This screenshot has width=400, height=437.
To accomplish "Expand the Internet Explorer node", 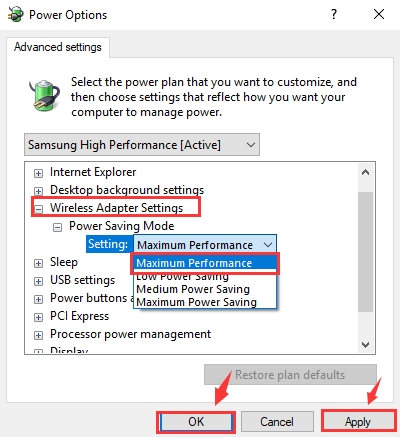I will tap(38, 173).
